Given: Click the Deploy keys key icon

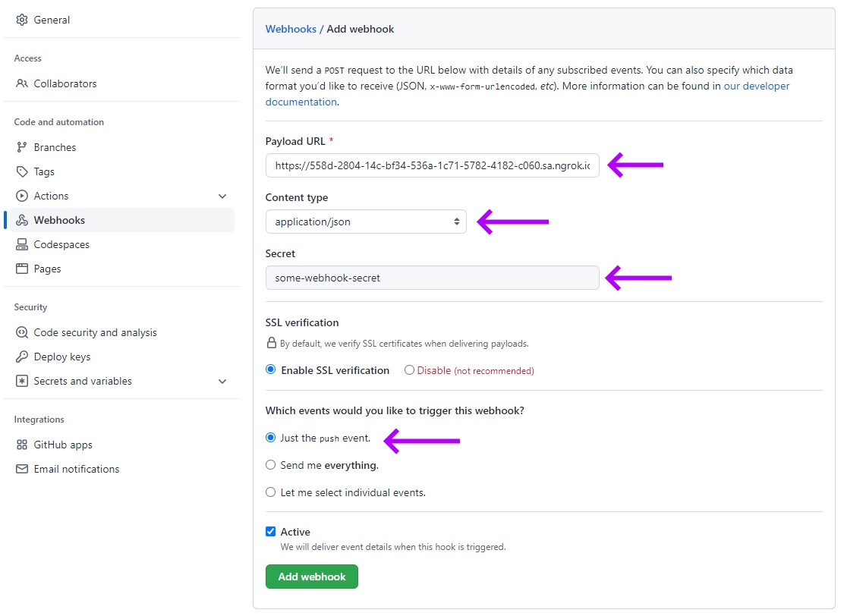Looking at the screenshot, I should coord(21,357).
